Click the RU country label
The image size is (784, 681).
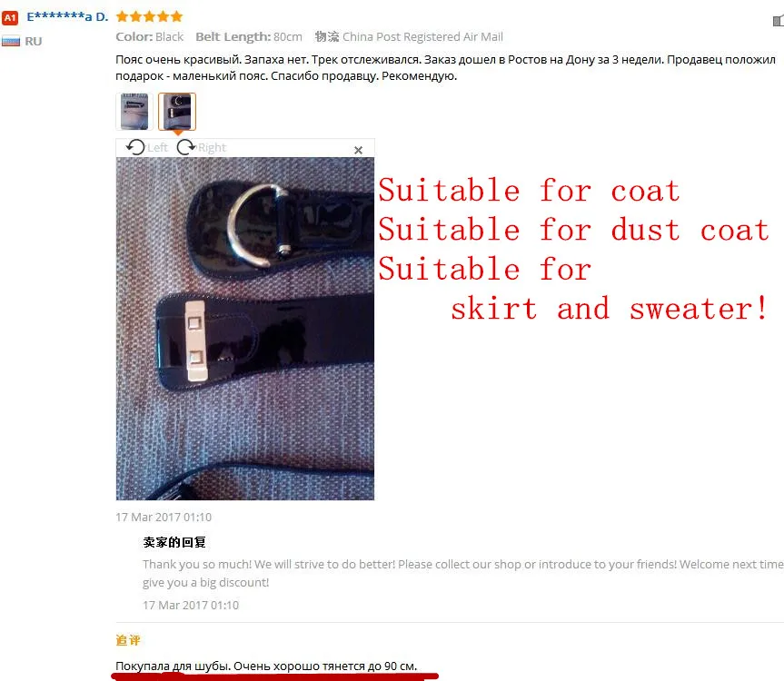tap(34, 42)
